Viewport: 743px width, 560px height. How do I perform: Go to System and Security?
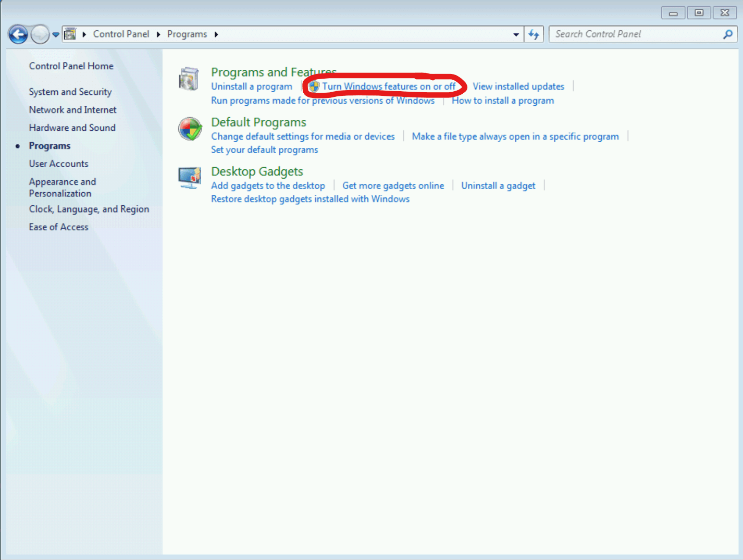pyautogui.click(x=70, y=92)
